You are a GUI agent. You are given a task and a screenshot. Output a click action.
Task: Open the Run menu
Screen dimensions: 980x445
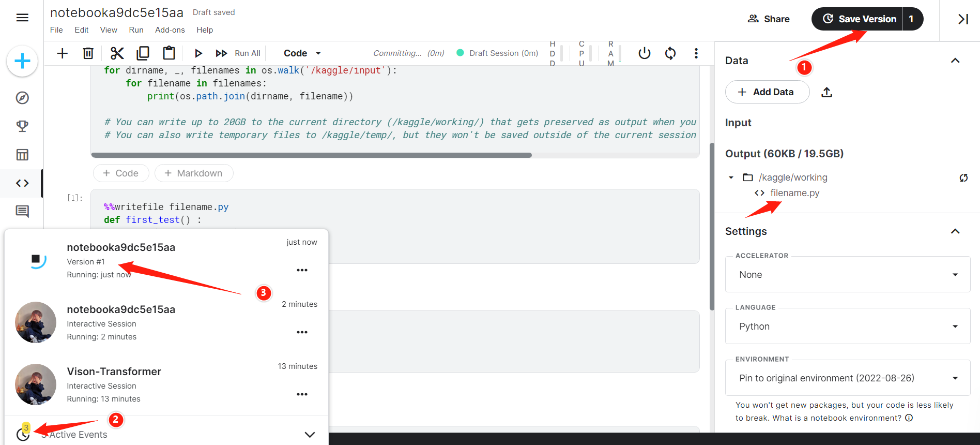point(136,30)
